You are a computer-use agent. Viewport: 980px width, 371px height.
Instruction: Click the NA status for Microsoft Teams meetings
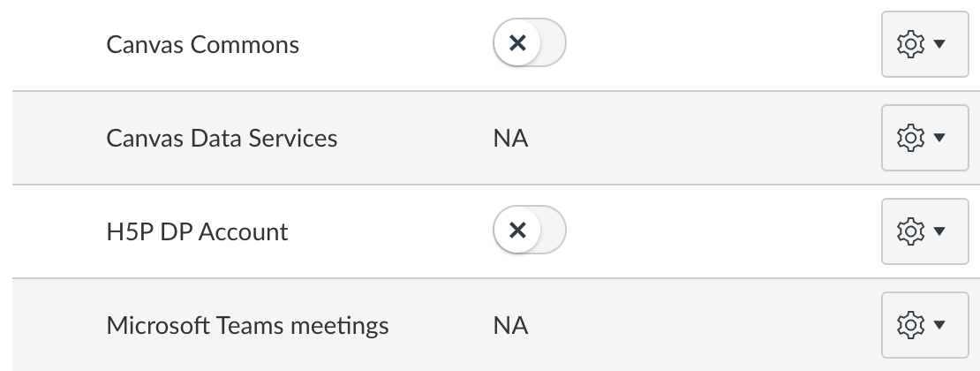510,326
